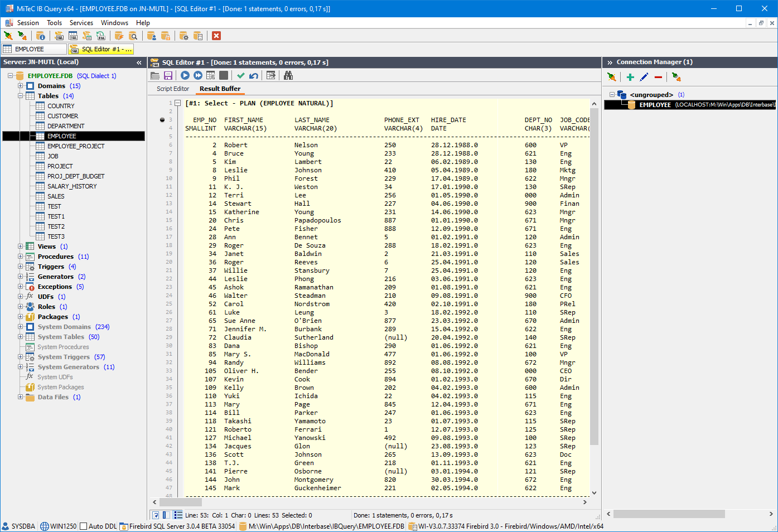The image size is (778, 532).
Task: Select the Exceptions node
Action: tap(55, 286)
